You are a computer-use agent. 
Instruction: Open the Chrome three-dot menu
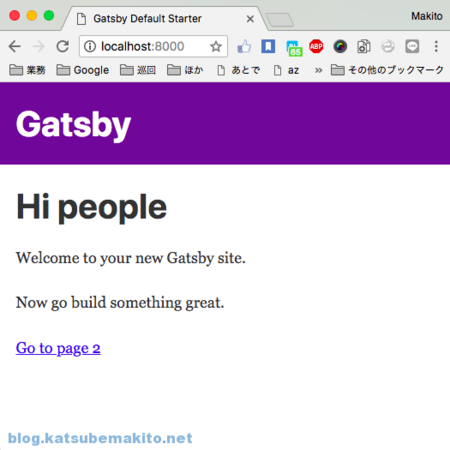[x=436, y=46]
